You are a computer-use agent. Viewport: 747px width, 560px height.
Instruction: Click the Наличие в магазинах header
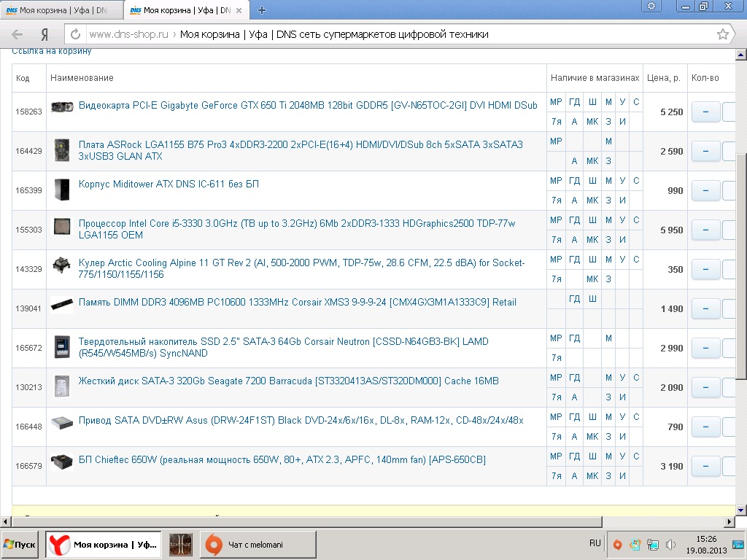[x=595, y=77]
